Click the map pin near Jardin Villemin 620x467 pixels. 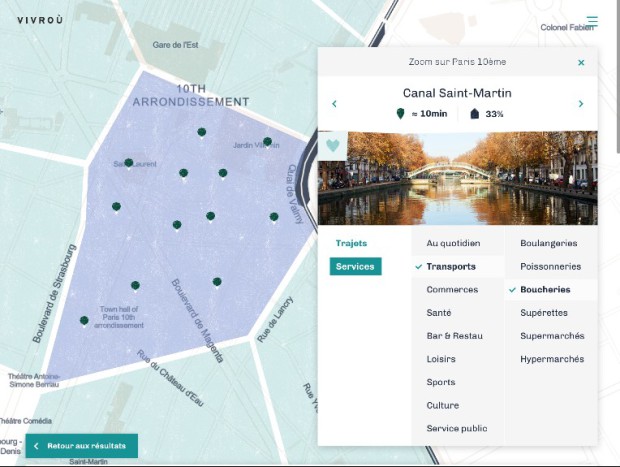(267, 142)
